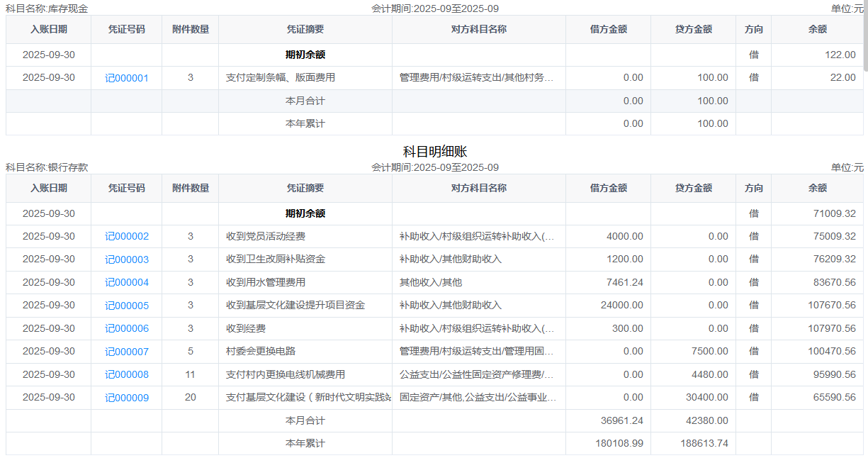Viewport: 868px width, 458px height.
Task: Click the 科目明细账 report title
Action: tap(434, 152)
